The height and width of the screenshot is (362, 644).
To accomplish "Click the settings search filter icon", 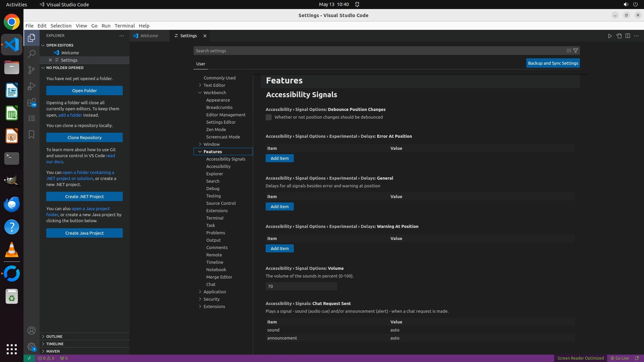I will (576, 51).
